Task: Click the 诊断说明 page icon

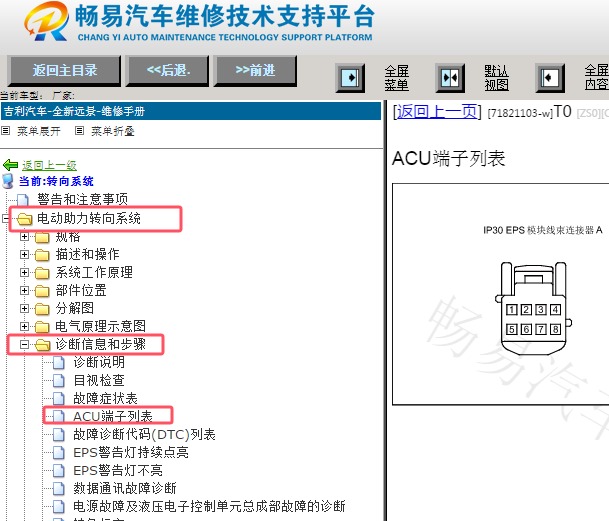Action: click(59, 363)
